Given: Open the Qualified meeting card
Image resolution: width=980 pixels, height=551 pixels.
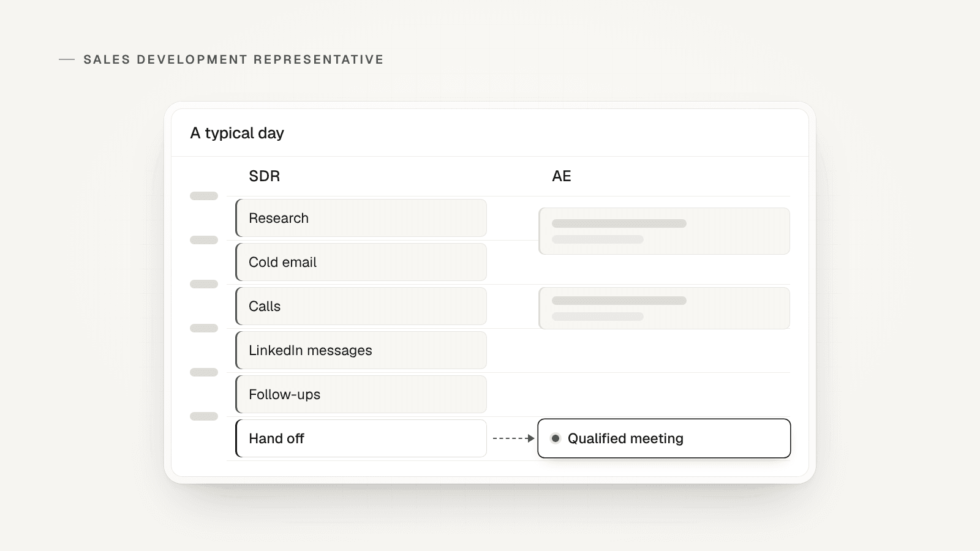Looking at the screenshot, I should tap(664, 438).
